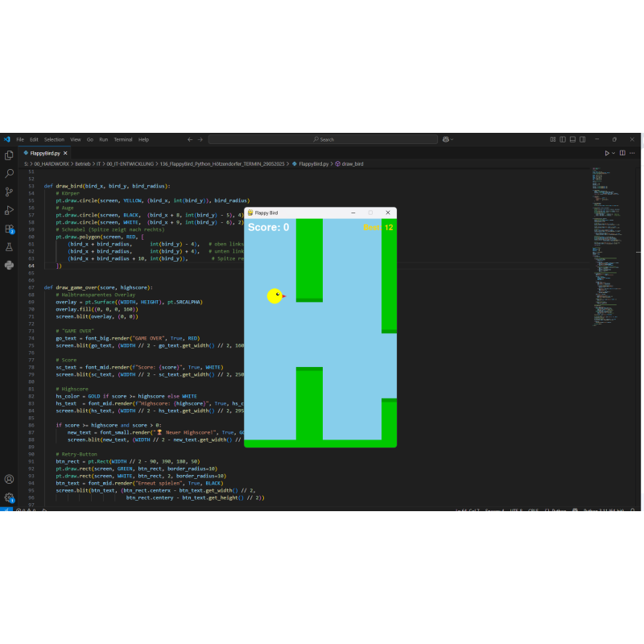This screenshot has height=644, width=644.
Task: Expand the Betrieb breadcrumb folder
Action: [83, 164]
